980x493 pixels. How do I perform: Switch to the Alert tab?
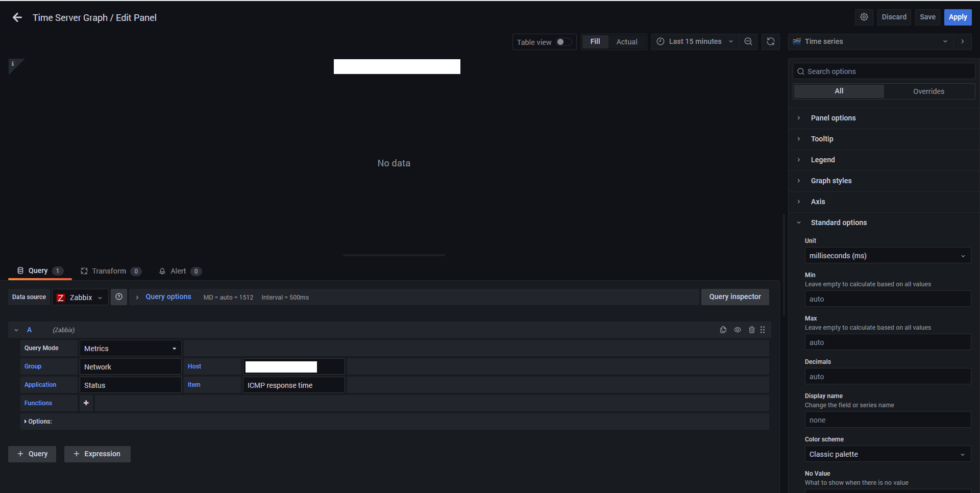click(180, 271)
